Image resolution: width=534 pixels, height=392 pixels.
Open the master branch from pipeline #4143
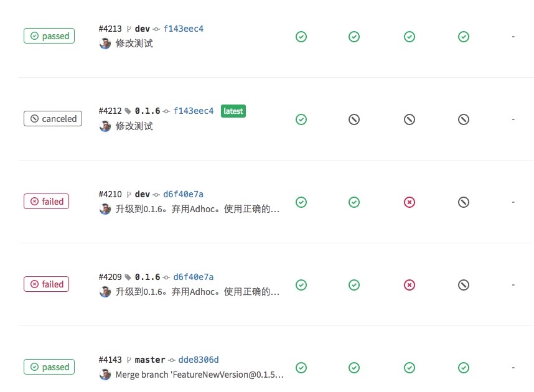click(x=149, y=359)
